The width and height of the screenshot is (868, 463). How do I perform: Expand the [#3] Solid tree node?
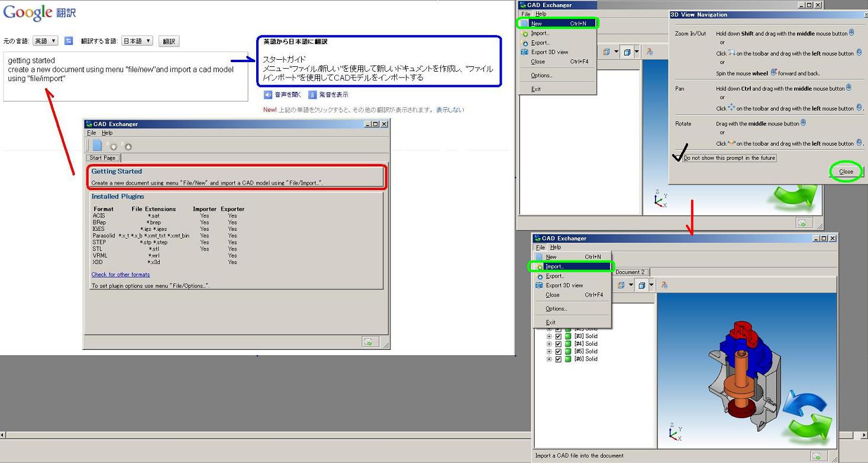pos(549,336)
